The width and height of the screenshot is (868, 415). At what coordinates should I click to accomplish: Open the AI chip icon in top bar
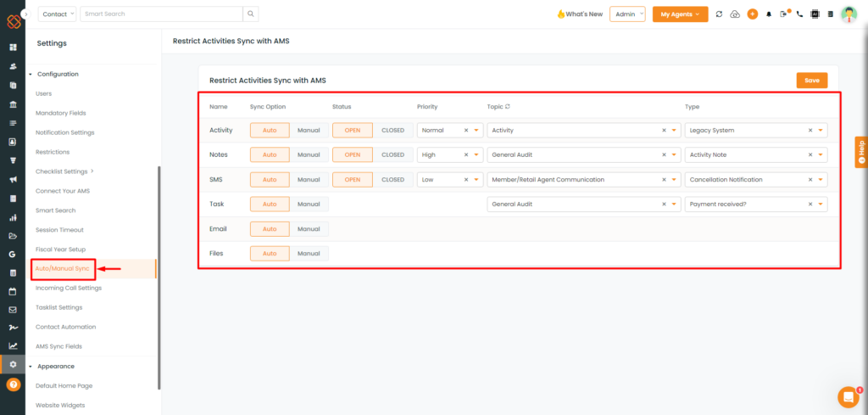(x=815, y=14)
